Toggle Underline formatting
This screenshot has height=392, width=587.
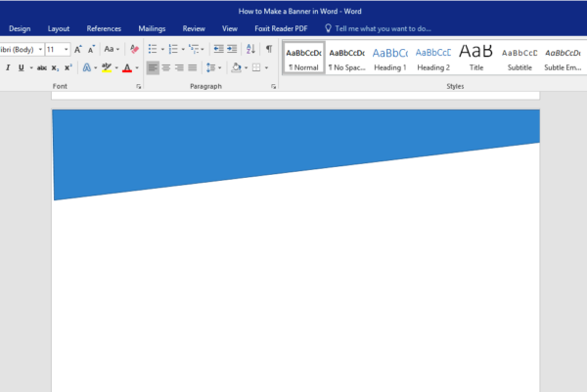[x=22, y=67]
